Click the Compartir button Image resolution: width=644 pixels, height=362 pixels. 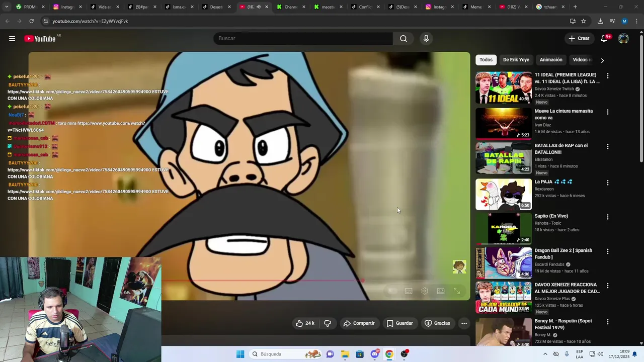point(359,323)
